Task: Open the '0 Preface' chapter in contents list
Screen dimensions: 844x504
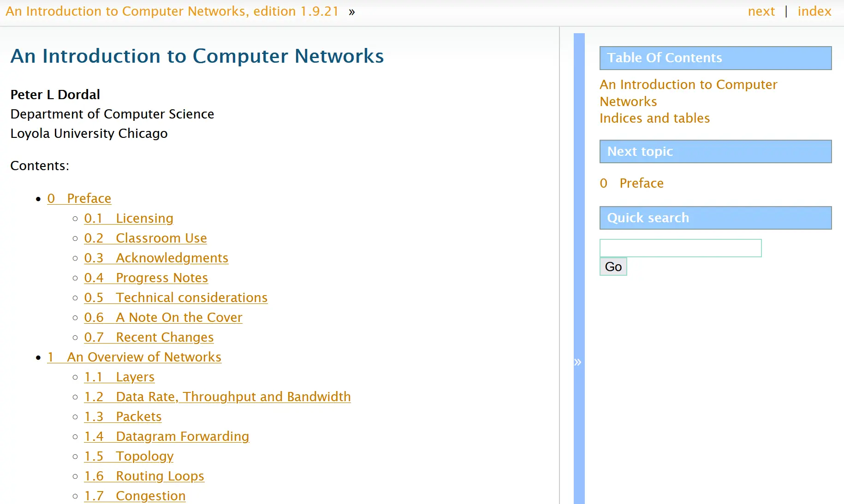Action: [x=79, y=198]
